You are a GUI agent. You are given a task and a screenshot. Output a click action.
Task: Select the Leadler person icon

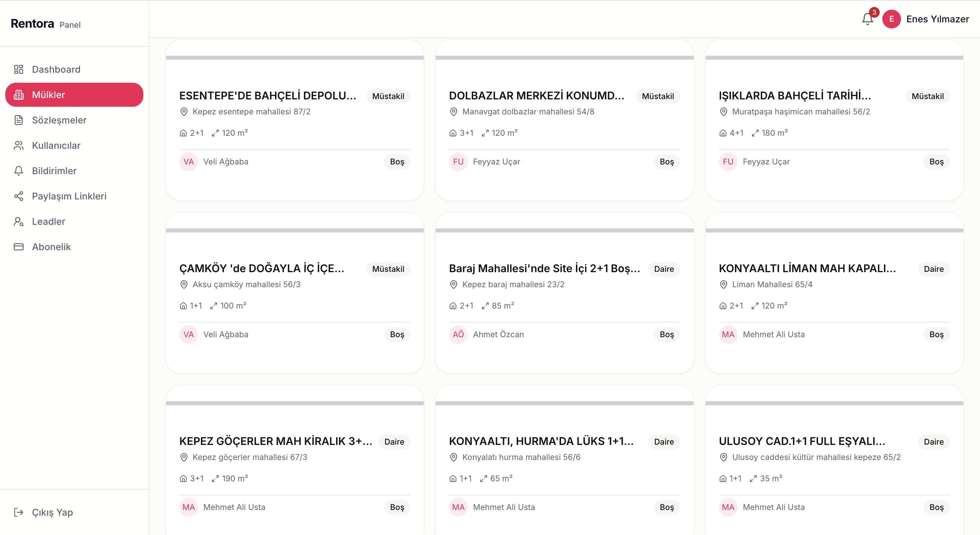pos(19,221)
